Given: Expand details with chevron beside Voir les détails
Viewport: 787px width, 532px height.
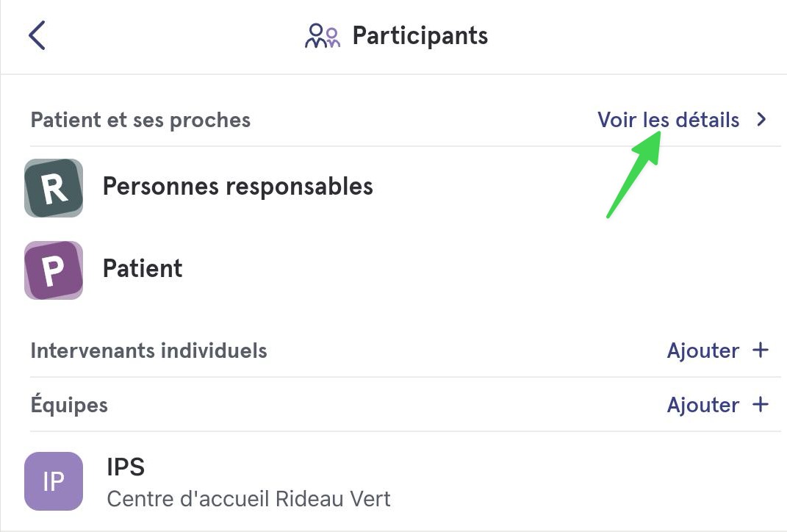Looking at the screenshot, I should (x=761, y=120).
